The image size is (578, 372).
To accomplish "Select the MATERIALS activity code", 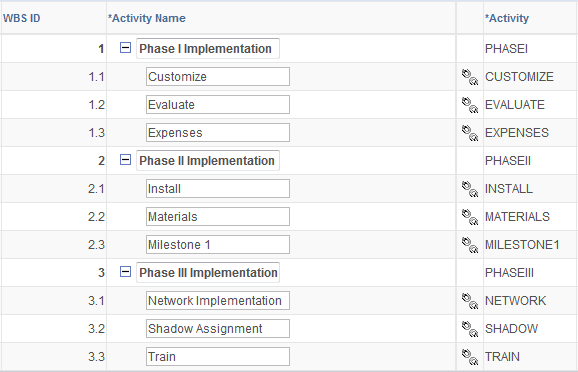I will (518, 217).
